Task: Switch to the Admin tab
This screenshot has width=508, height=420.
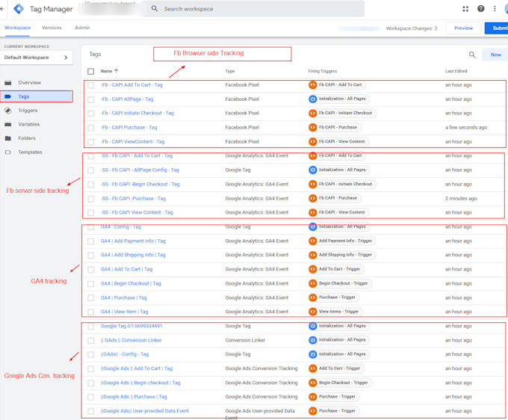Action: (x=82, y=28)
